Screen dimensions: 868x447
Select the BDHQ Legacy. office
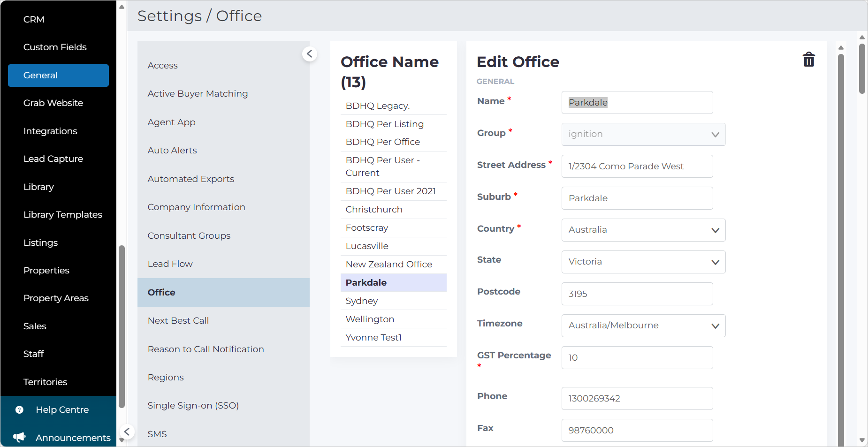393,106
